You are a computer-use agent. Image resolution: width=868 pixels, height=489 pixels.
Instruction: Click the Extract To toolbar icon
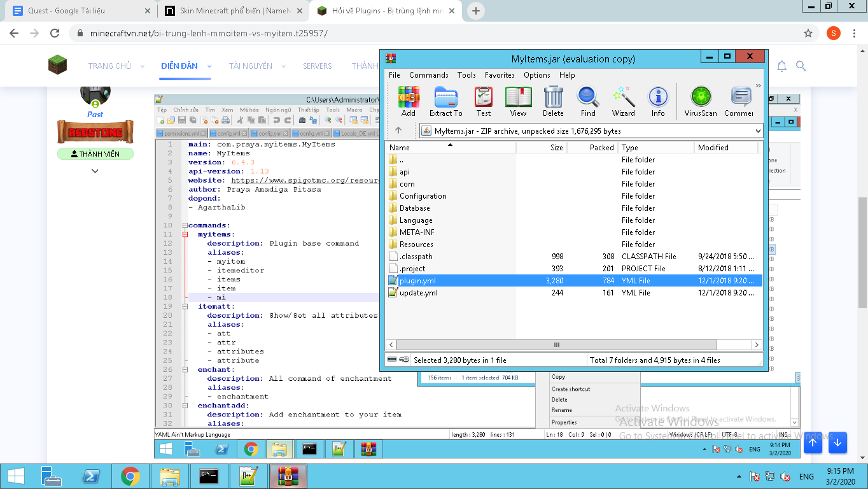(x=445, y=102)
